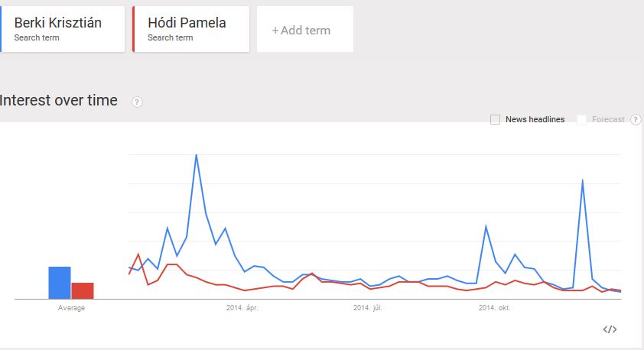Click the second-tallest blue spike at the chart's right
The width and height of the screenshot is (644, 350).
[x=583, y=180]
